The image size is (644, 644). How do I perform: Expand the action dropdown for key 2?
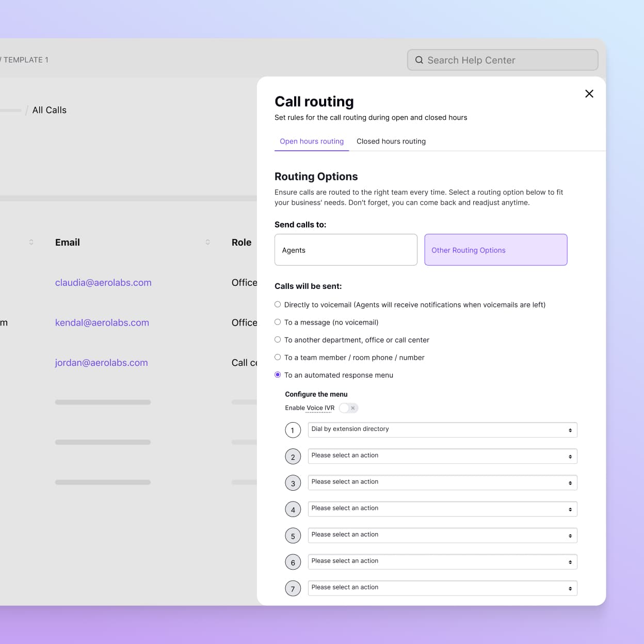(x=442, y=456)
